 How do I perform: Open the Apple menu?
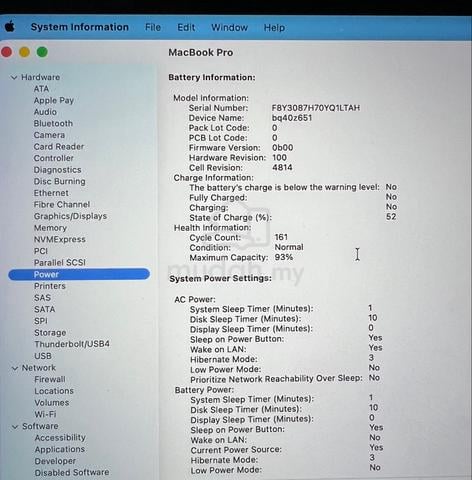pyautogui.click(x=10, y=27)
